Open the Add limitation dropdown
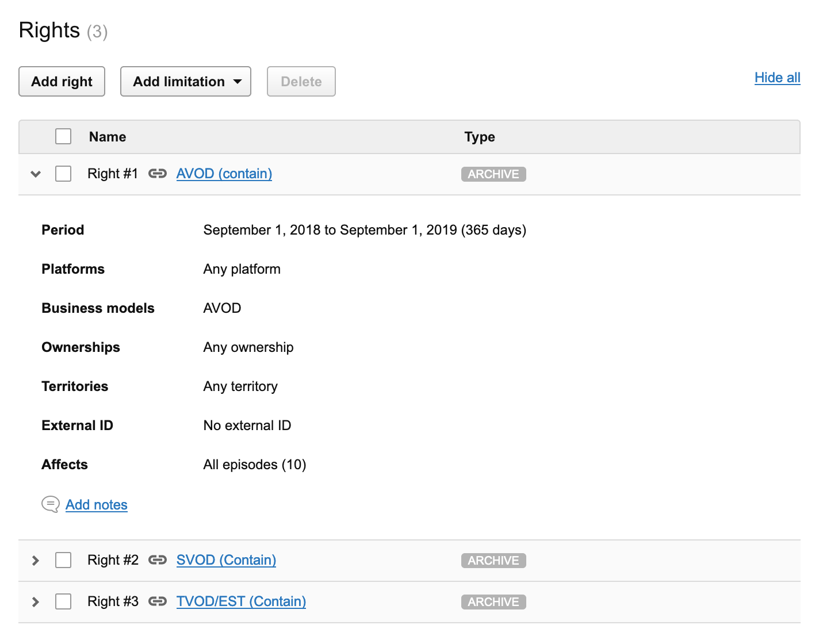The height and width of the screenshot is (644, 819). pyautogui.click(x=185, y=82)
